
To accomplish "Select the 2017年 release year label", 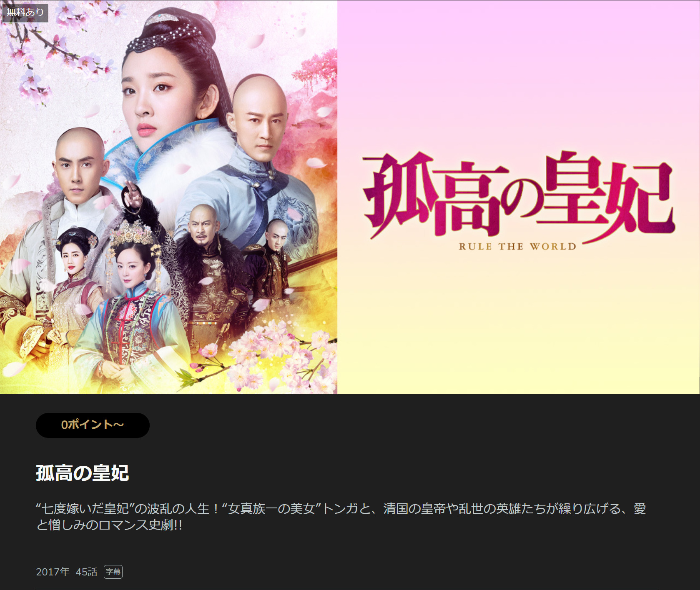I will pos(53,572).
